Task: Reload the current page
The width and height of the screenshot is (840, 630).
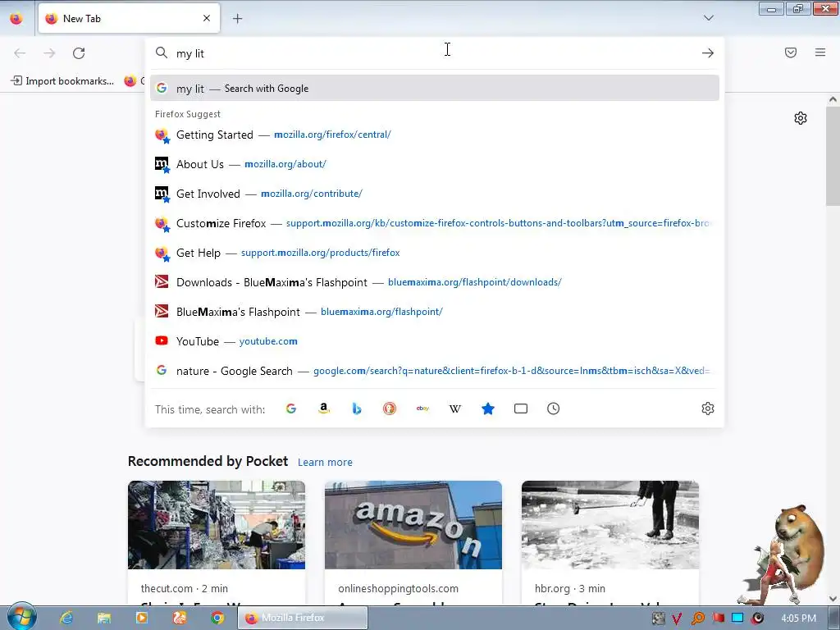Action: tap(79, 53)
